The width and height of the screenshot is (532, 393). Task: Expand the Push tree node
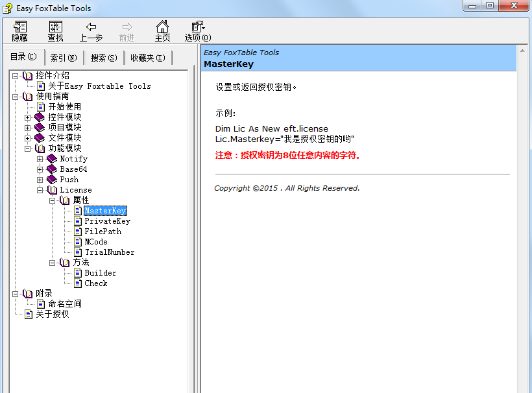pyautogui.click(x=40, y=180)
